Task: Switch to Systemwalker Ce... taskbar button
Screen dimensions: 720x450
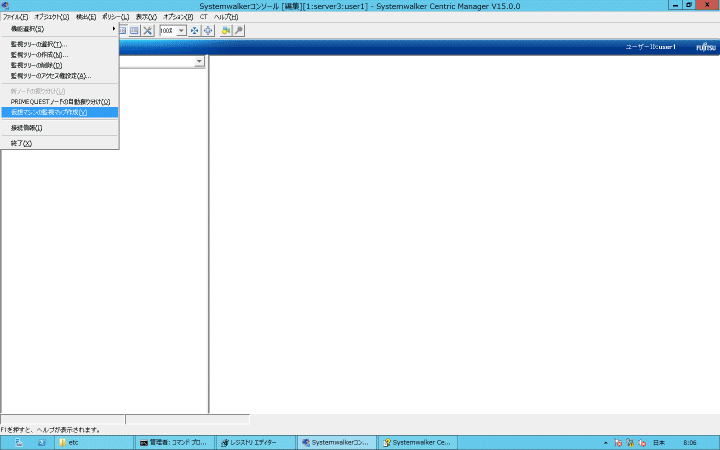Action: coord(417,443)
